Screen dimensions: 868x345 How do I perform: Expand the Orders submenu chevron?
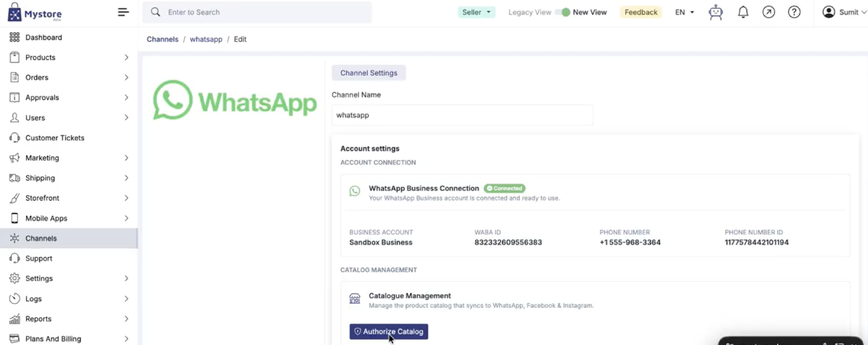(126, 77)
